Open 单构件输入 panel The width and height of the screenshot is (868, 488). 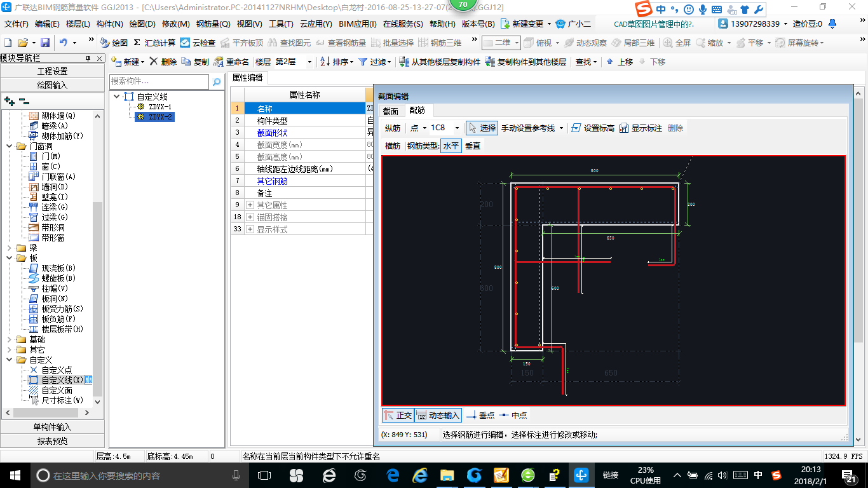(52, 427)
